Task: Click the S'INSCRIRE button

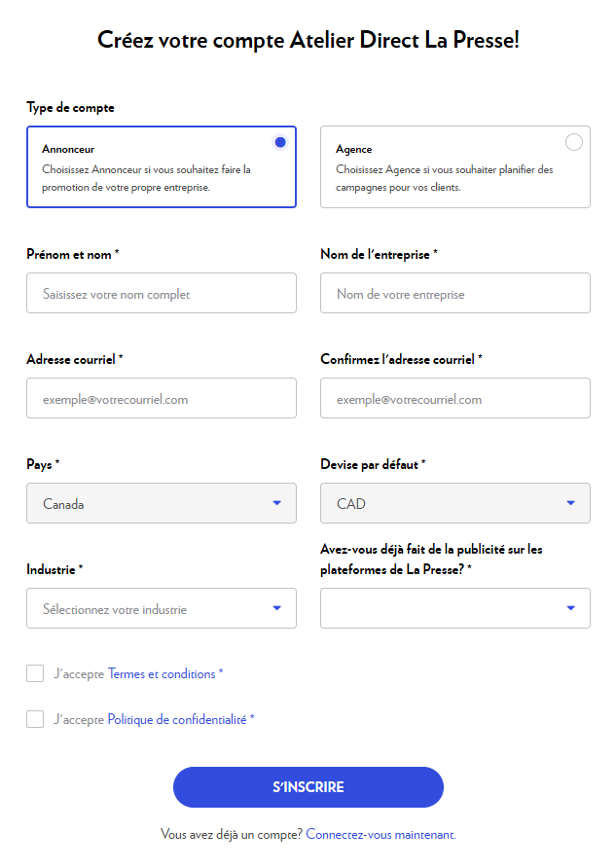Action: (x=308, y=787)
